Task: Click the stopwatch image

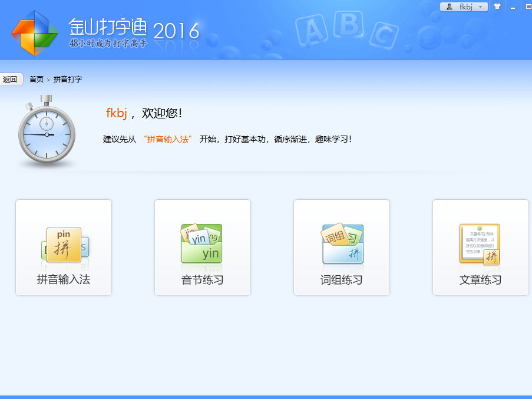Action: click(x=47, y=130)
